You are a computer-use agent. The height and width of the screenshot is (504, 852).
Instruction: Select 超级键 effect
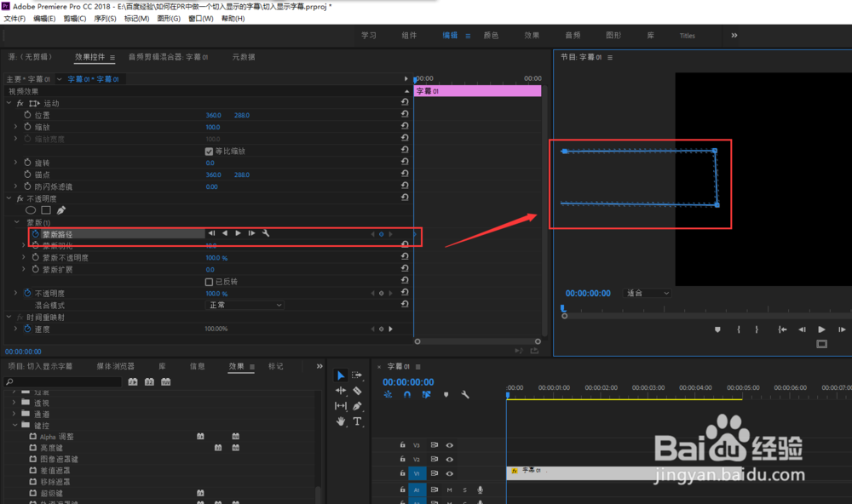(x=51, y=493)
